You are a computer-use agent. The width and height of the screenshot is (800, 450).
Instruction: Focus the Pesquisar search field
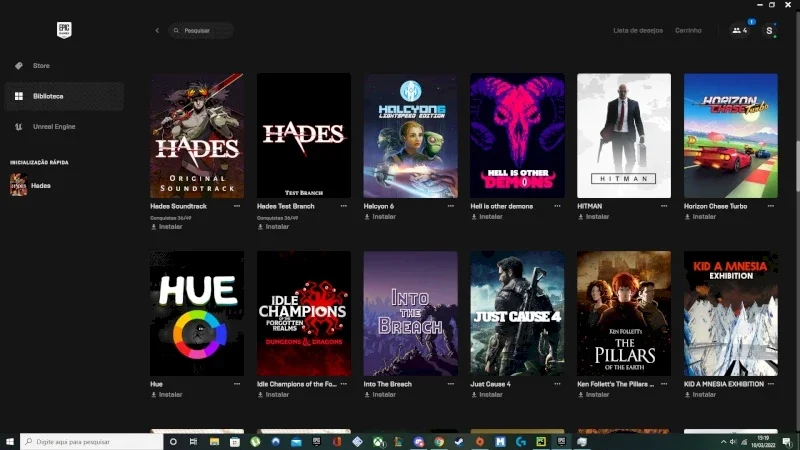coord(202,31)
